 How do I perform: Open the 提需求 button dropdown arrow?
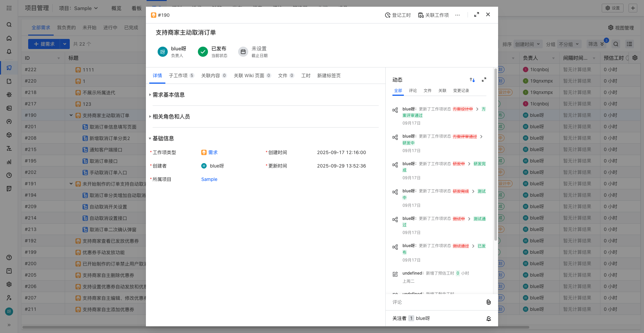point(65,44)
